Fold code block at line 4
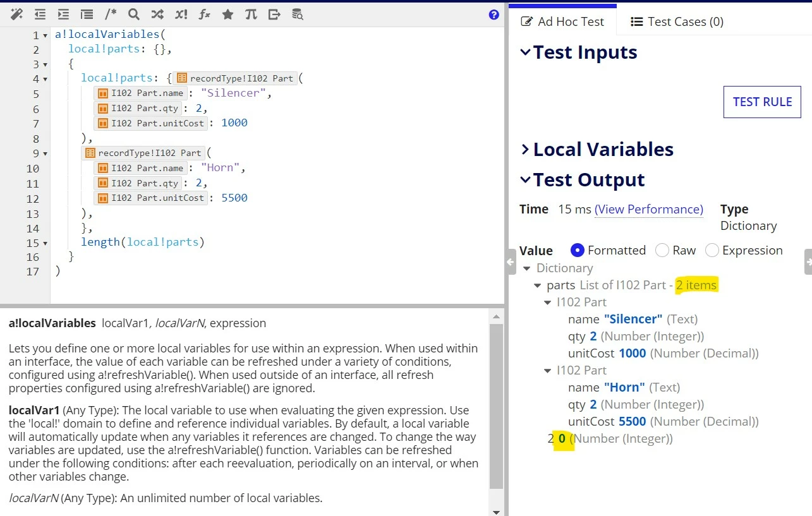812x516 pixels. pyautogui.click(x=45, y=80)
